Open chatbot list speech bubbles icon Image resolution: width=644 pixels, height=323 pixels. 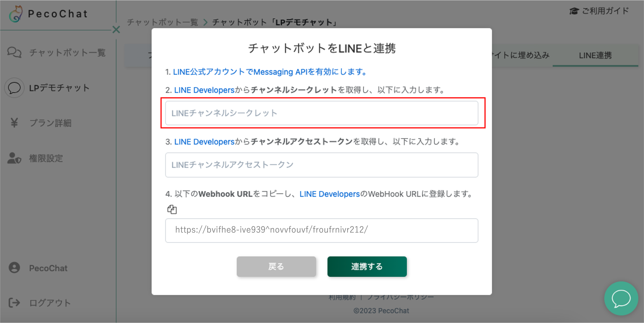[x=14, y=52]
